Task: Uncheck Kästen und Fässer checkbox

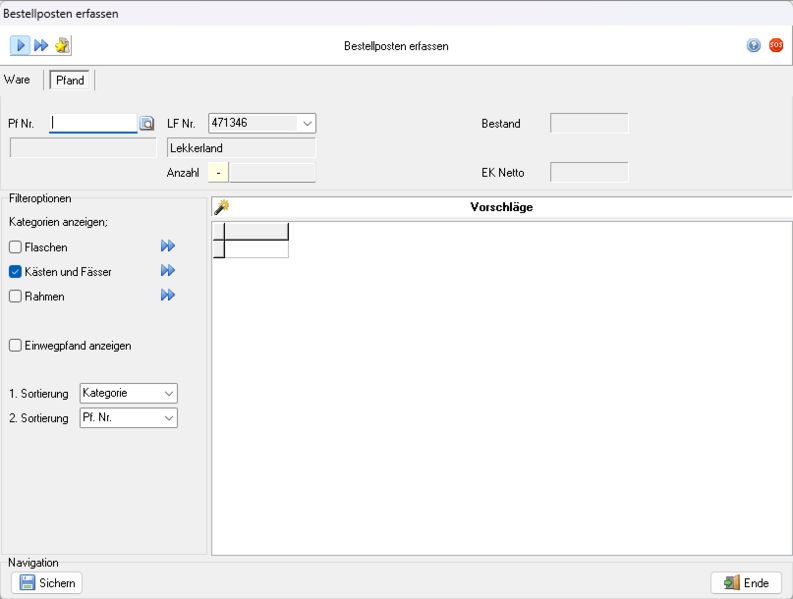Action: (x=15, y=272)
